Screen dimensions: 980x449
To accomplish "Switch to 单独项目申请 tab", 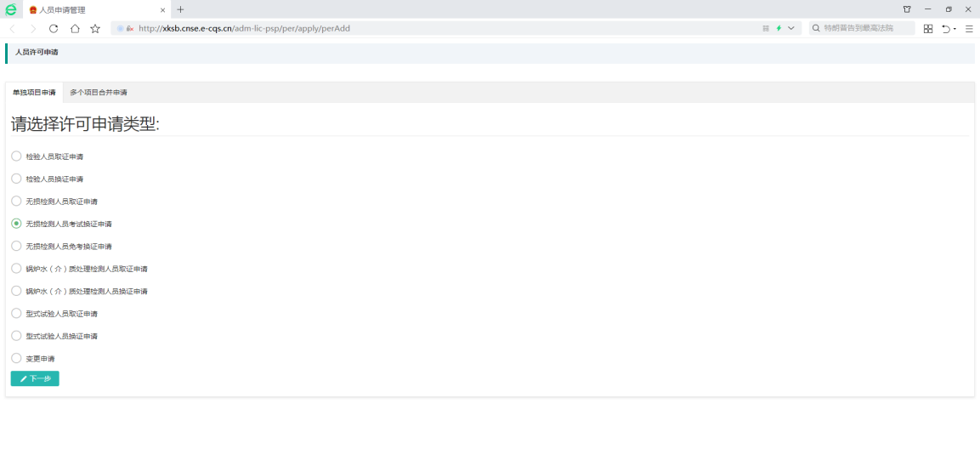I will point(34,93).
